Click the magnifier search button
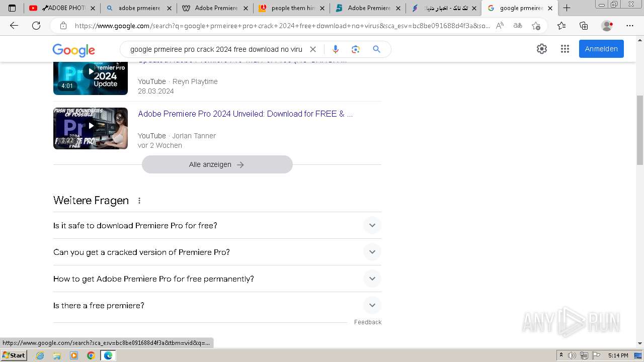 pyautogui.click(x=376, y=49)
